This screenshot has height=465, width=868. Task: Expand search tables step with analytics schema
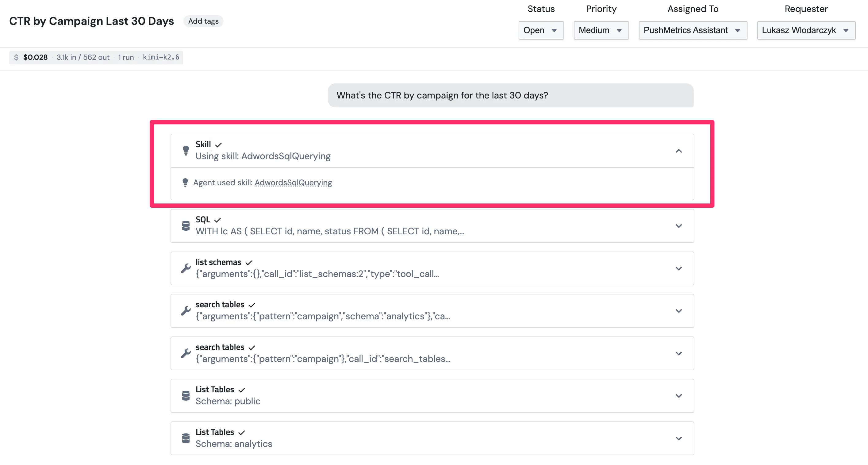tap(679, 311)
